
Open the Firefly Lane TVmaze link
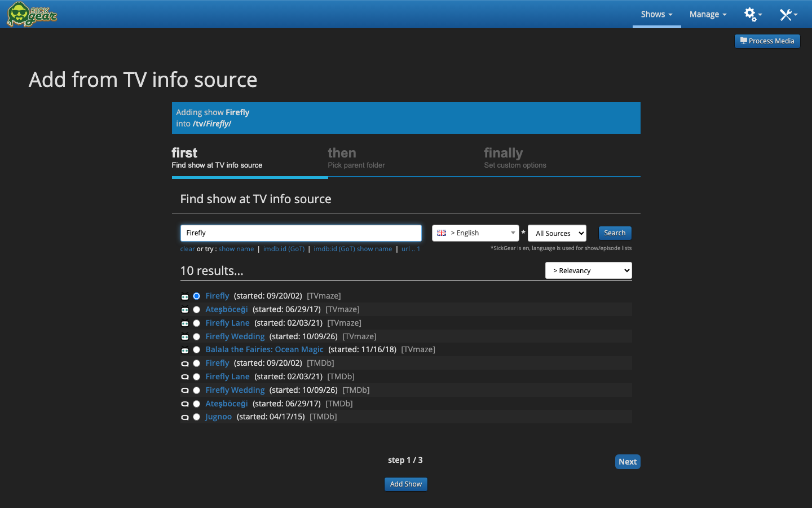[x=227, y=323]
